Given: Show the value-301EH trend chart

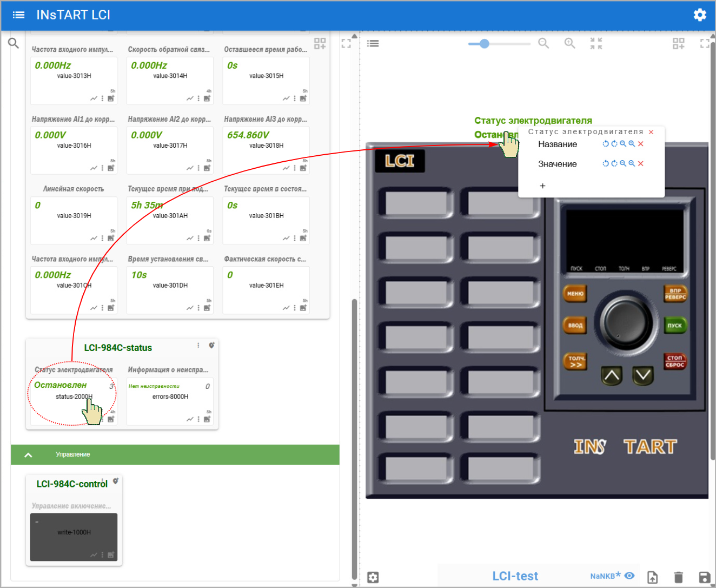Looking at the screenshot, I should (x=286, y=308).
